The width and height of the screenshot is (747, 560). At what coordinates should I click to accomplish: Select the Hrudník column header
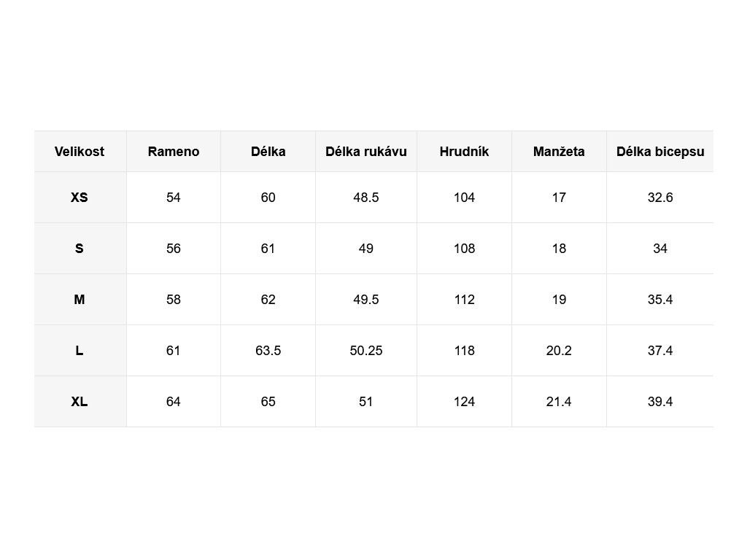click(464, 152)
